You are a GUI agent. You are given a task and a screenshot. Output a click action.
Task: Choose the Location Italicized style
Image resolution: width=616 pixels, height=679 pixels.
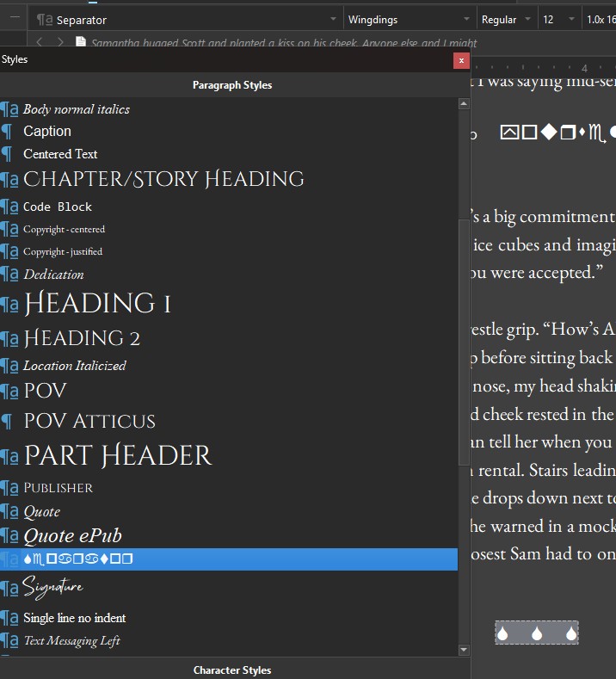[74, 366]
